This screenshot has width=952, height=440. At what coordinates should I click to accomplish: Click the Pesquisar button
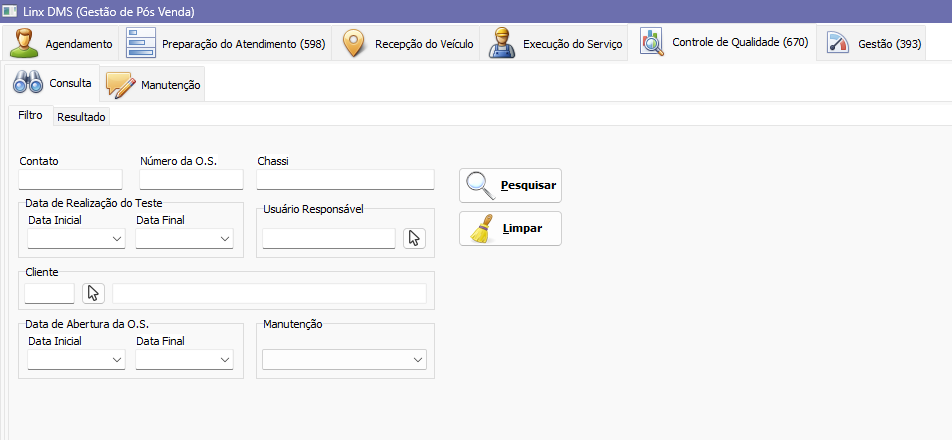(x=511, y=185)
